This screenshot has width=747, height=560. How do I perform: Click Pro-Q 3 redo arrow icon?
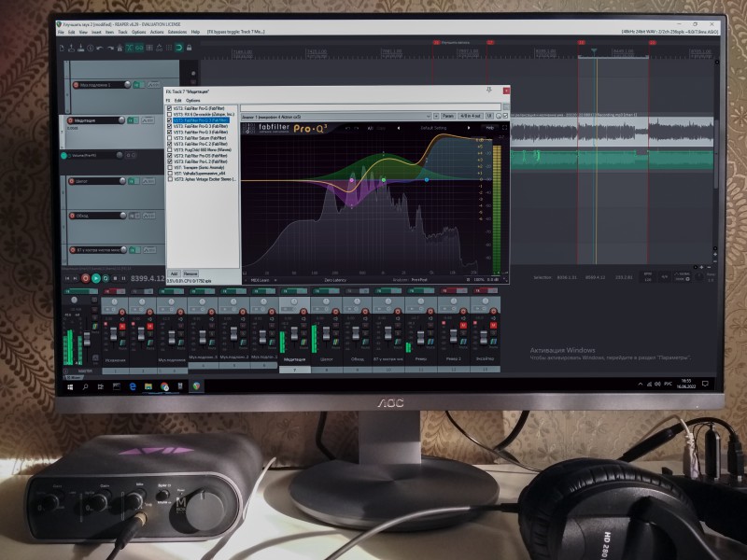357,128
